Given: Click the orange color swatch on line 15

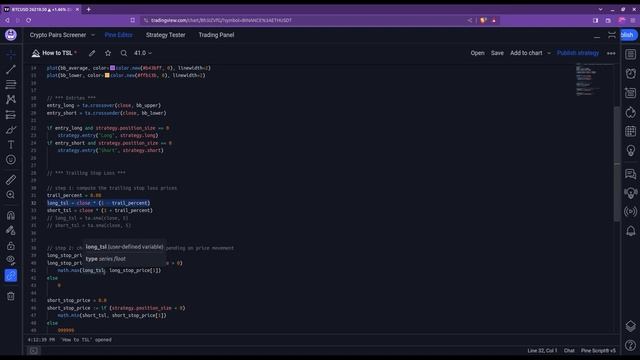Looking at the screenshot, I should (107, 75).
